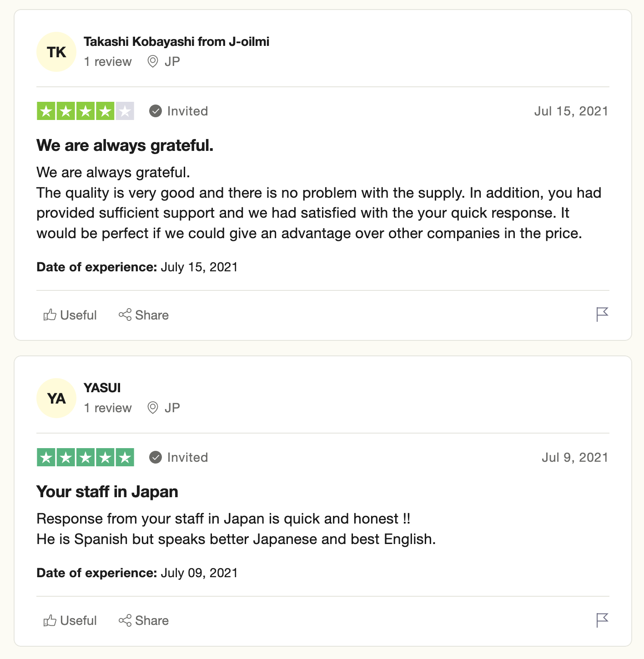Viewport: 644px width, 659px height.
Task: Mark YASUI's review as Useful
Action: click(x=70, y=620)
